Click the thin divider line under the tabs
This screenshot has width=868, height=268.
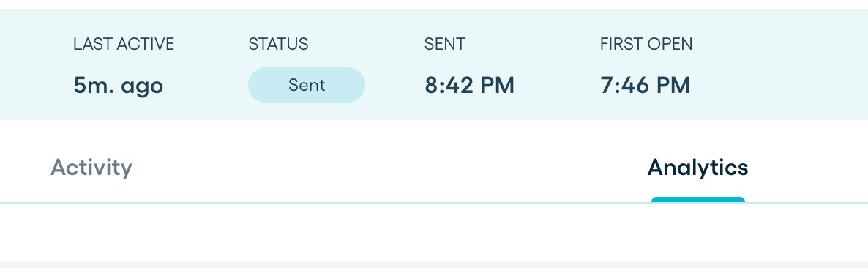point(434,204)
